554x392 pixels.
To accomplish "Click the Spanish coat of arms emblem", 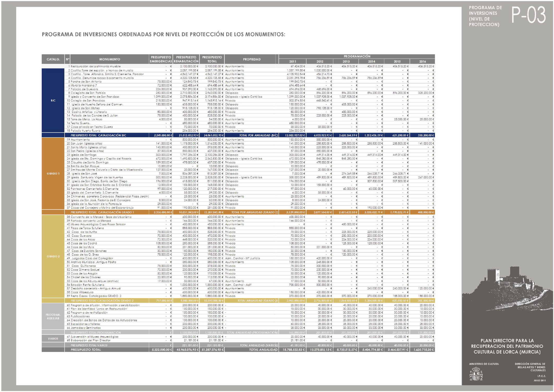I will [x=476, y=374].
